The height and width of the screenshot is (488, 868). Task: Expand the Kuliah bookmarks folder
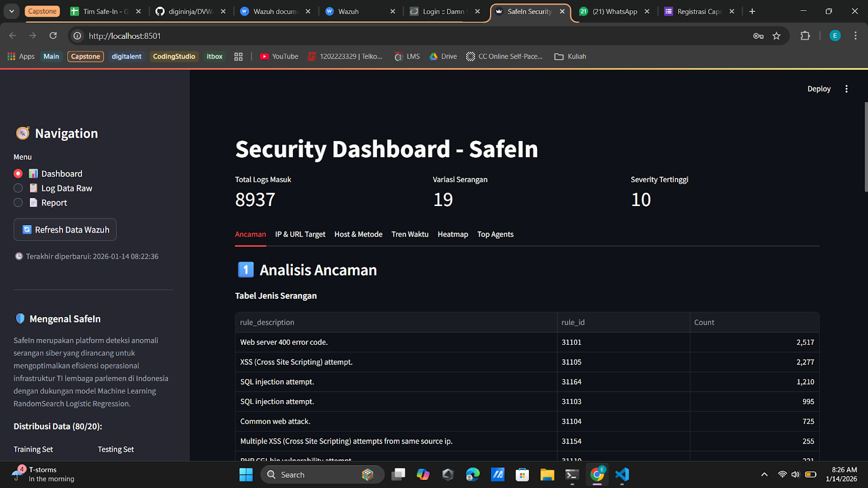569,56
